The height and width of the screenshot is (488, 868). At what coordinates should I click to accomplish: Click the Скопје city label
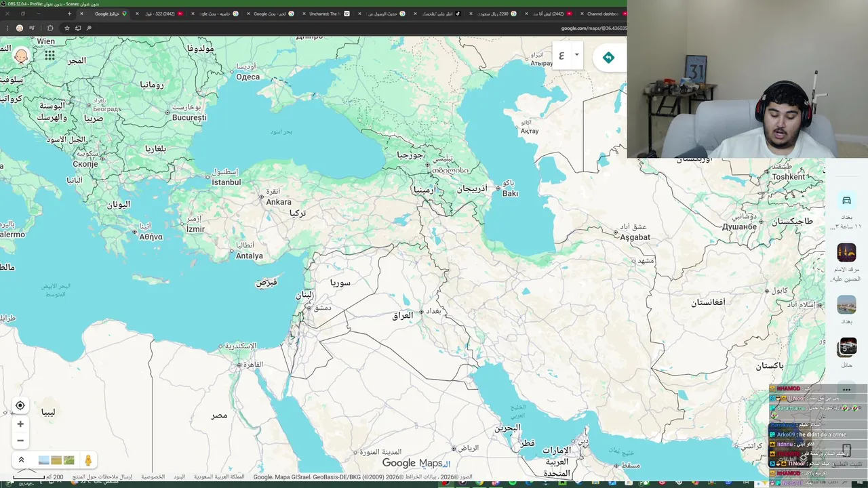coord(85,164)
